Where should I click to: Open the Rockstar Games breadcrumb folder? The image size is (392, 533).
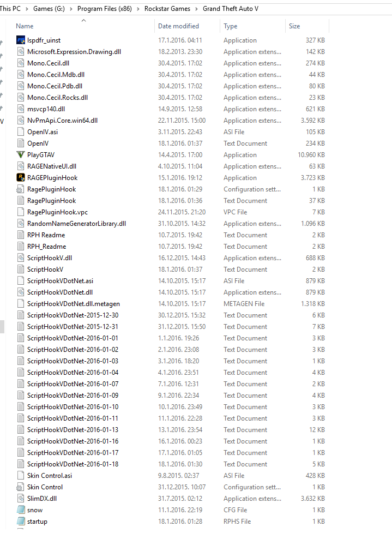(x=167, y=9)
